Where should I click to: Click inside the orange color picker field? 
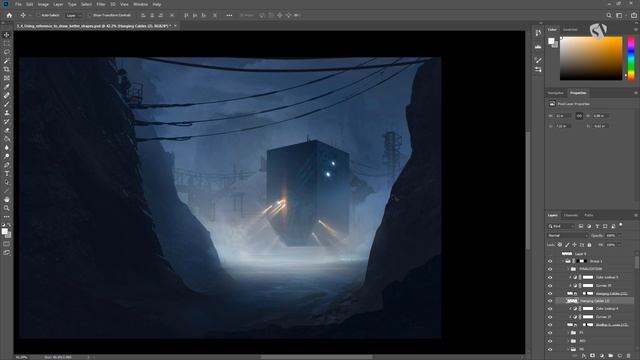point(591,58)
